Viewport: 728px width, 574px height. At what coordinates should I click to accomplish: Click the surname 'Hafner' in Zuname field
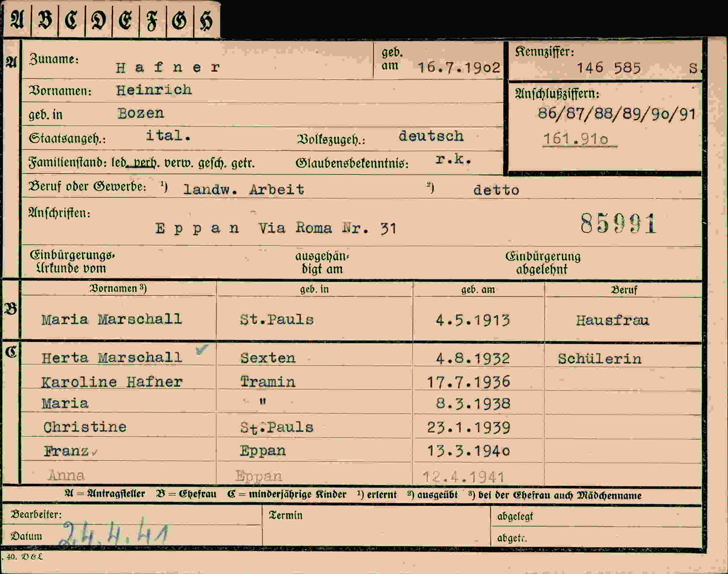tap(168, 67)
